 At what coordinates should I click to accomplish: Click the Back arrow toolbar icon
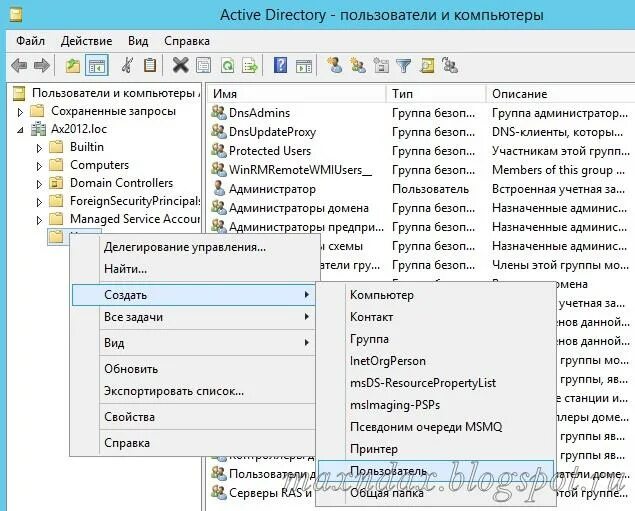(19, 65)
